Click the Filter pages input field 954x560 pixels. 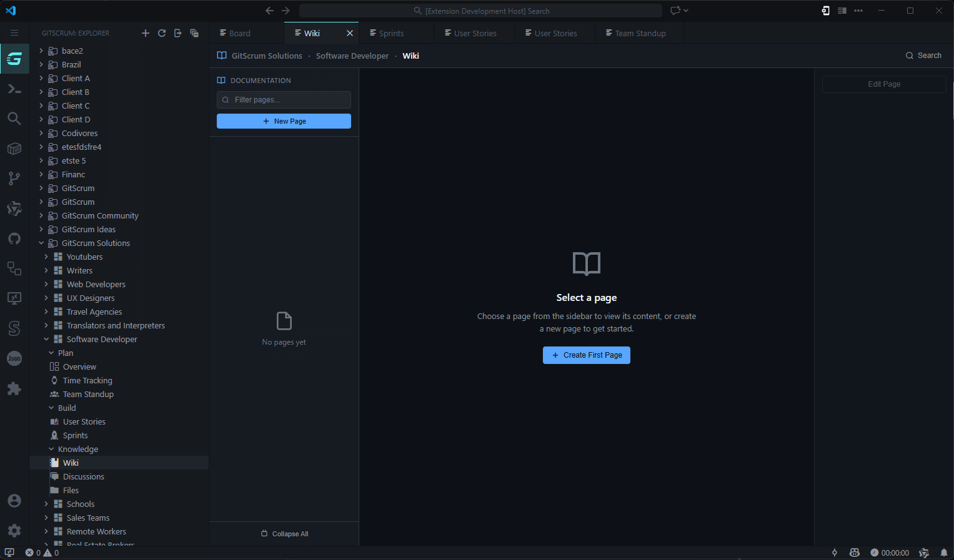click(284, 100)
